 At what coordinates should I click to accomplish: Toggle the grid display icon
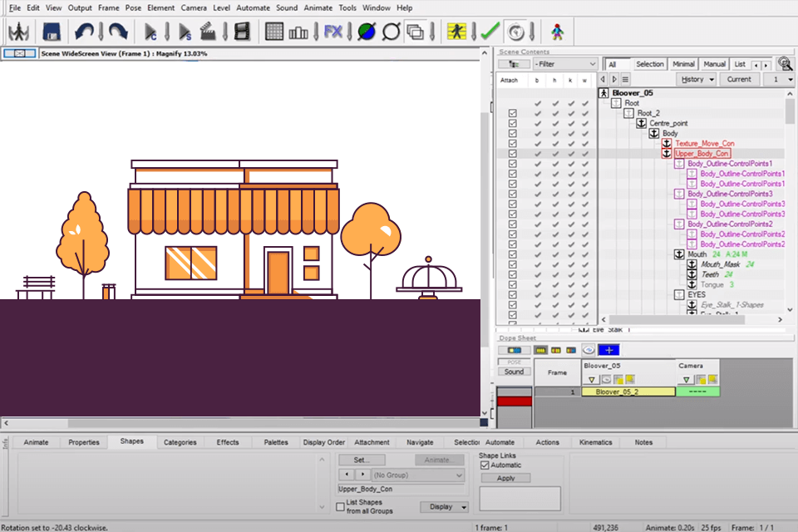pos(273,31)
